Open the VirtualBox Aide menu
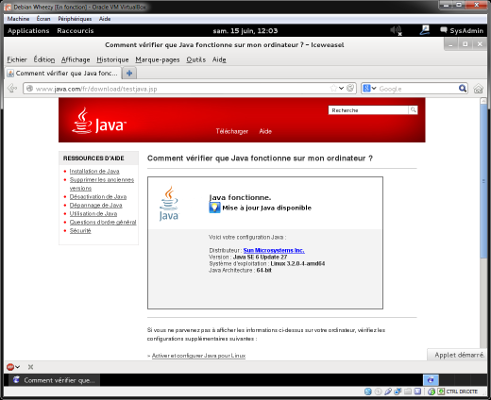The image size is (491, 400). pyautogui.click(x=105, y=19)
